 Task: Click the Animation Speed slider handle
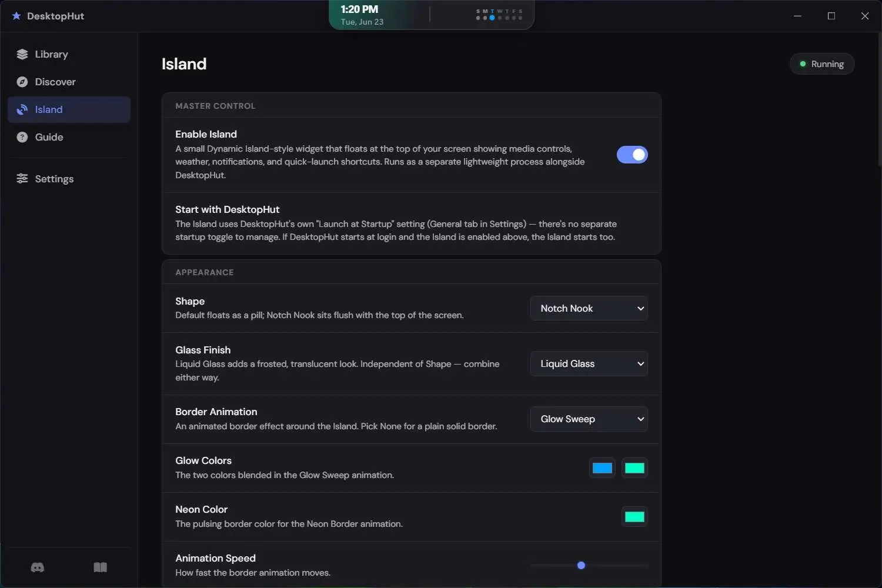tap(581, 566)
